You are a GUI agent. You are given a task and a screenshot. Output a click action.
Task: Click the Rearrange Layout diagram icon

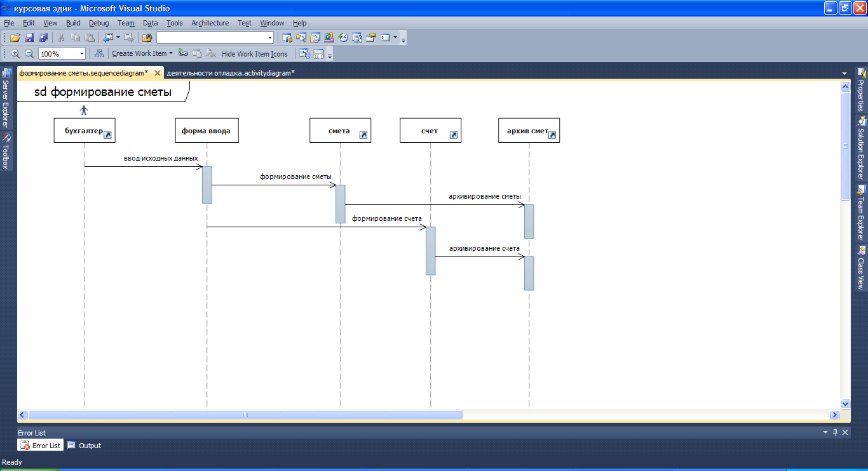(99, 53)
